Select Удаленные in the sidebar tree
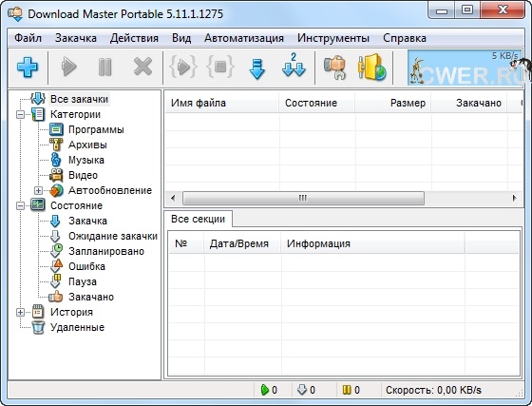This screenshot has height=406, width=532. coord(77,328)
